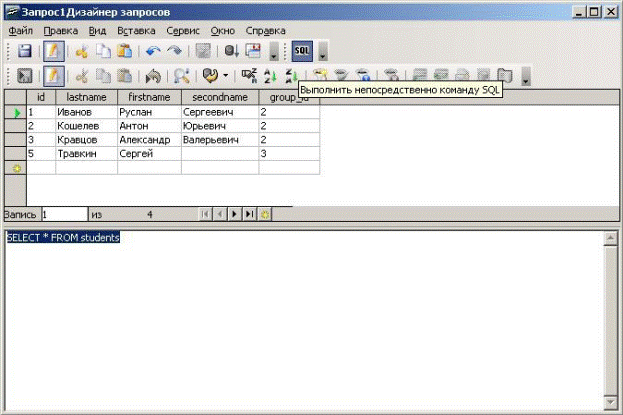Viewport: 623px width, 415px height.
Task: Sort ascending with the A-Z icon
Action: pos(270,76)
